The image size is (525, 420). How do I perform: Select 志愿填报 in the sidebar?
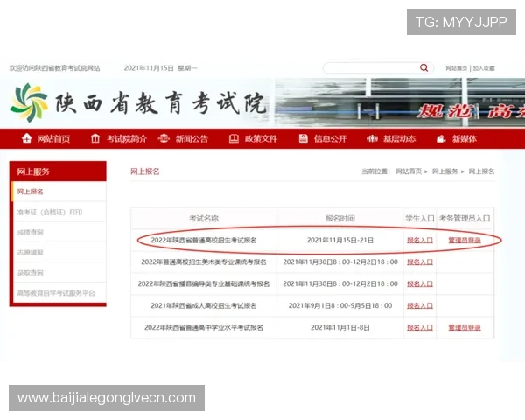(x=59, y=253)
